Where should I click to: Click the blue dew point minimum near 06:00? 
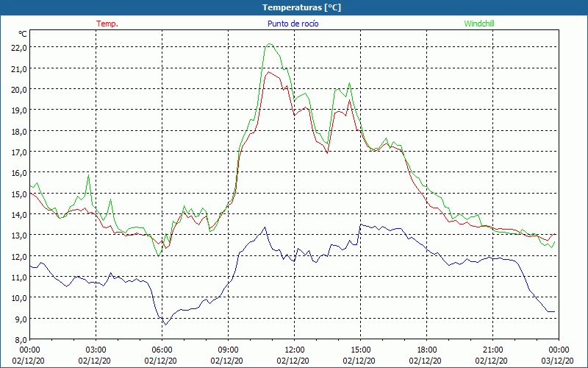pyautogui.click(x=165, y=325)
